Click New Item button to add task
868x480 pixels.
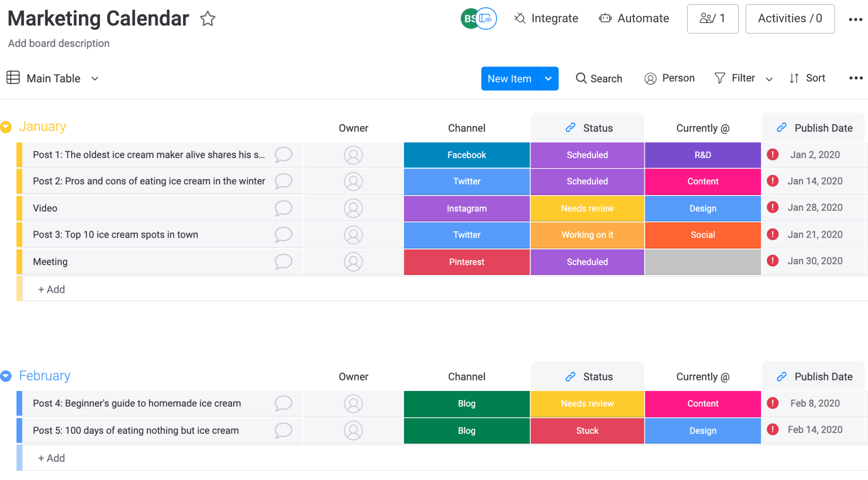coord(509,78)
